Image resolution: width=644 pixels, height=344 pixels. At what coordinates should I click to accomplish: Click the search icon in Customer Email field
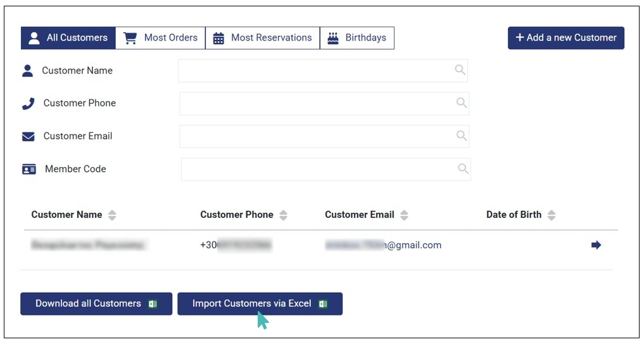462,136
